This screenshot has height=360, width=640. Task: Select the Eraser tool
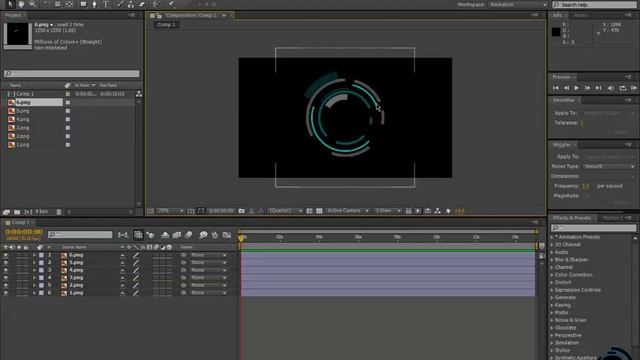pyautogui.click(x=142, y=4)
